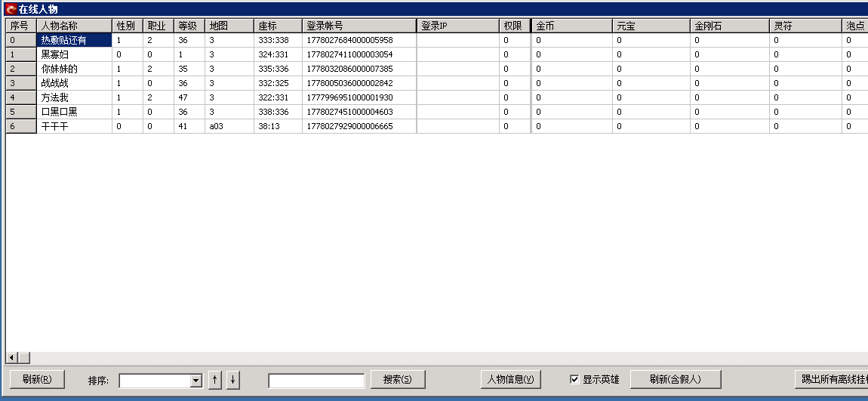Click the 搜索(S) button

click(x=398, y=379)
